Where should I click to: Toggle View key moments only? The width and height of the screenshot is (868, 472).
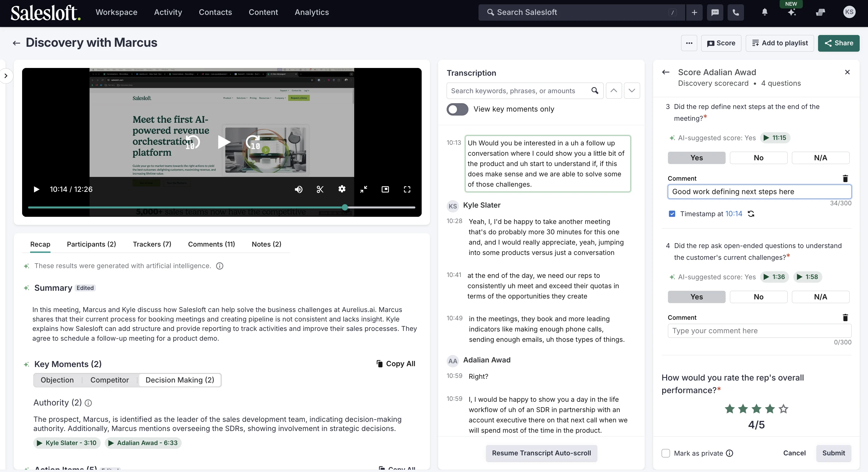457,109
